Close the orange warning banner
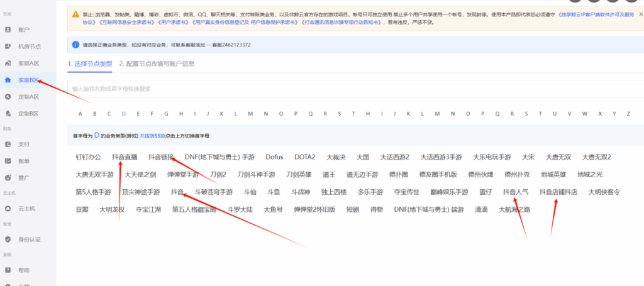 (641, 14)
